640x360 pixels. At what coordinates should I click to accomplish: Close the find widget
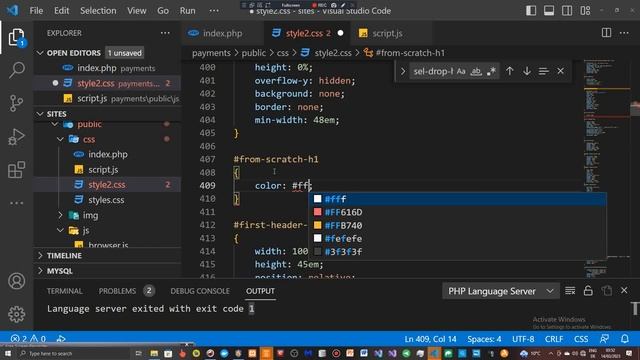[561, 71]
